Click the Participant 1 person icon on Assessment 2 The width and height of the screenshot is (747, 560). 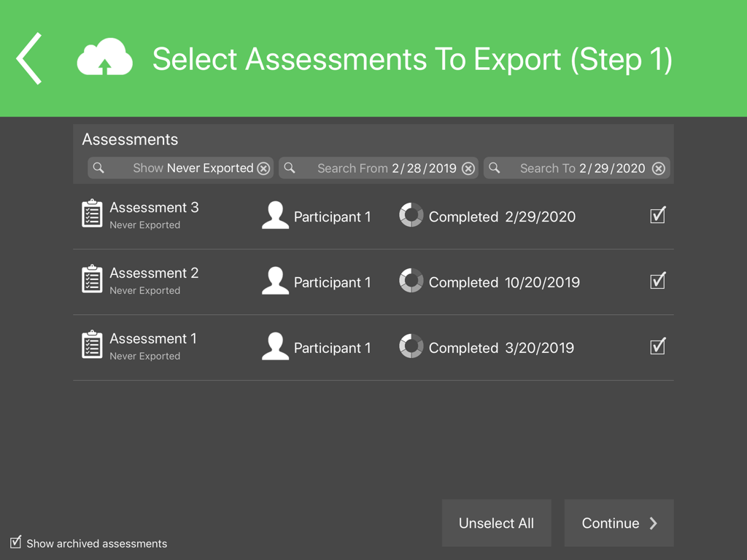[x=275, y=280]
